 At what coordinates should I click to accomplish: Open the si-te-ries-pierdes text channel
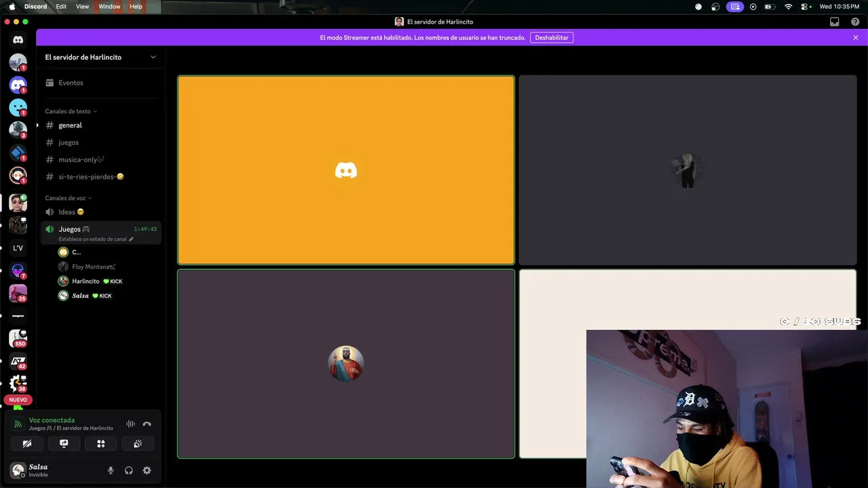click(x=100, y=177)
